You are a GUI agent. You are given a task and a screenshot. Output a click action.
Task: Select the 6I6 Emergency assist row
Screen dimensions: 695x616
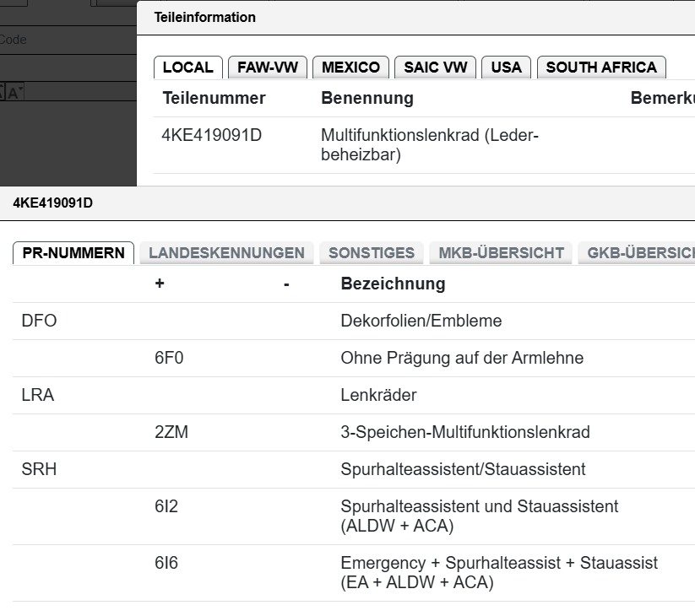[354, 573]
